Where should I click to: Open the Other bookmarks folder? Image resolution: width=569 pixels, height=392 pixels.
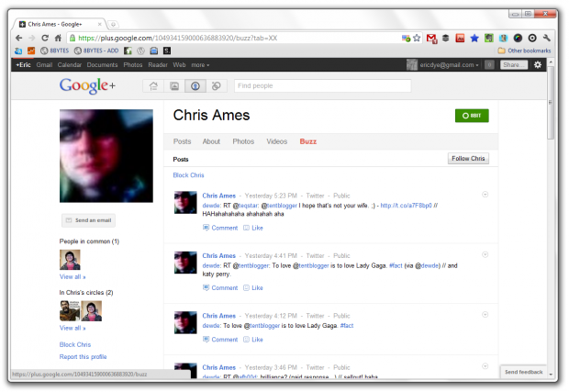(x=524, y=50)
